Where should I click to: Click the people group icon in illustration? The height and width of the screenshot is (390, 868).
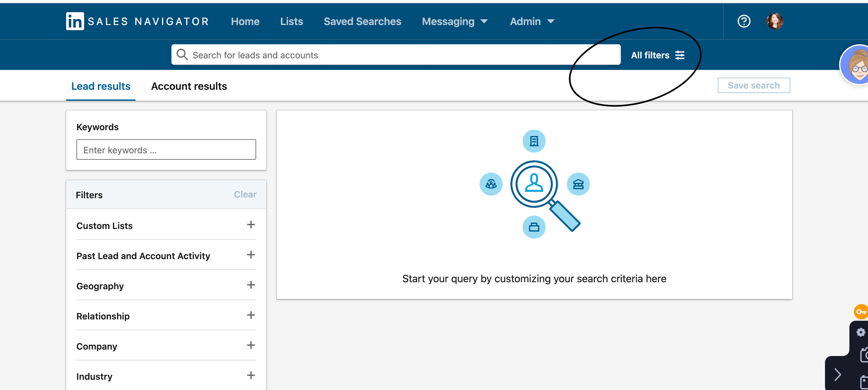[490, 184]
